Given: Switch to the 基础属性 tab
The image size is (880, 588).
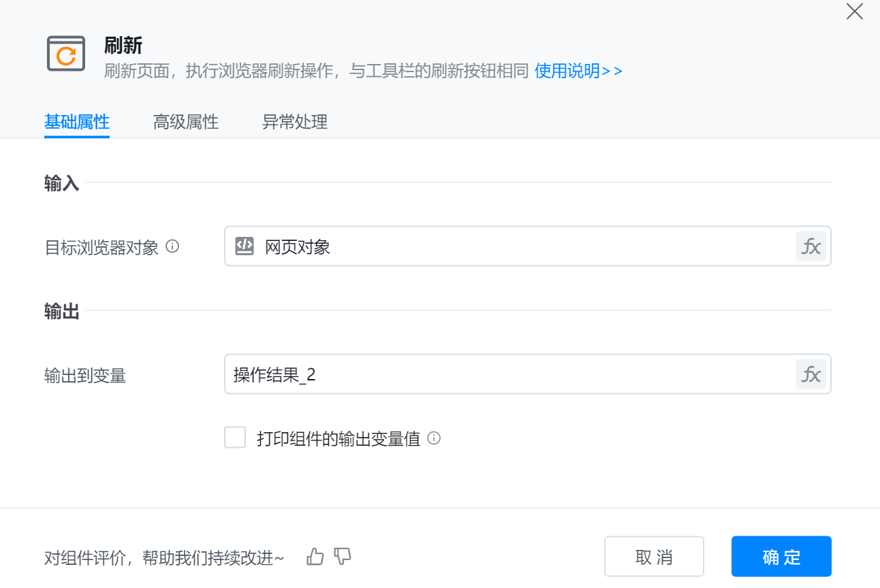Looking at the screenshot, I should click(x=77, y=122).
